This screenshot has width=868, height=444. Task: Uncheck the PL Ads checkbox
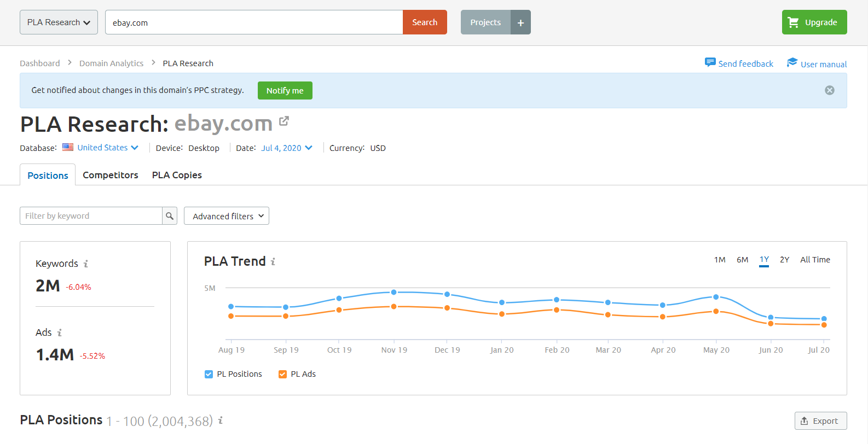coord(282,375)
